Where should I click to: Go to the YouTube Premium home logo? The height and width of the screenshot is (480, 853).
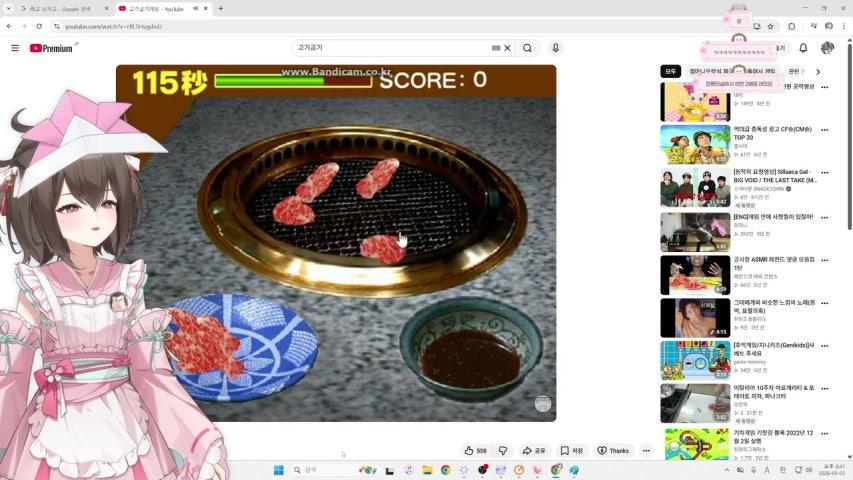pyautogui.click(x=53, y=48)
